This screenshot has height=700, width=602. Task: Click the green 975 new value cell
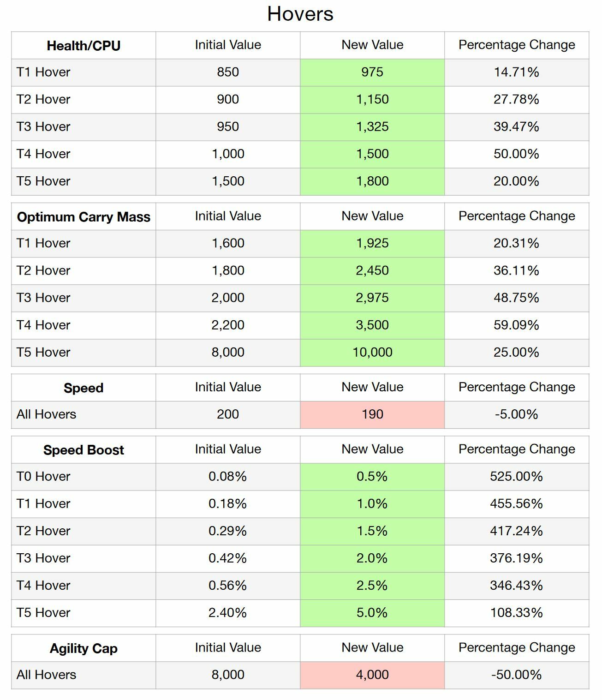372,72
